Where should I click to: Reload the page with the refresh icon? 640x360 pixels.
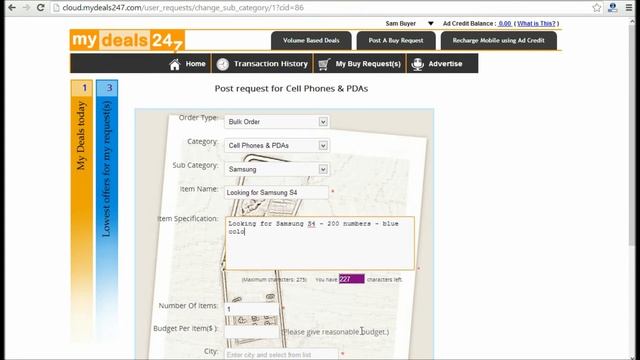[x=40, y=8]
